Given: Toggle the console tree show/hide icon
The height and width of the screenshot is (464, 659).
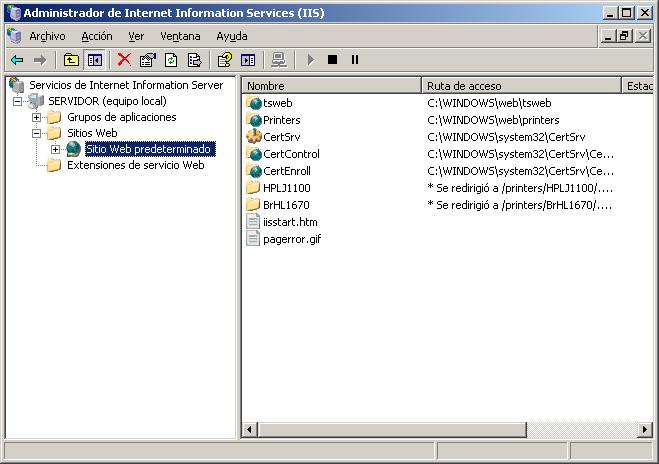Looking at the screenshot, I should click(94, 60).
